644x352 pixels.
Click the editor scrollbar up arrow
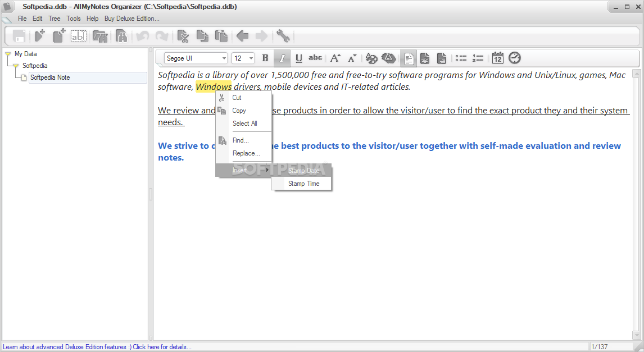(637, 74)
